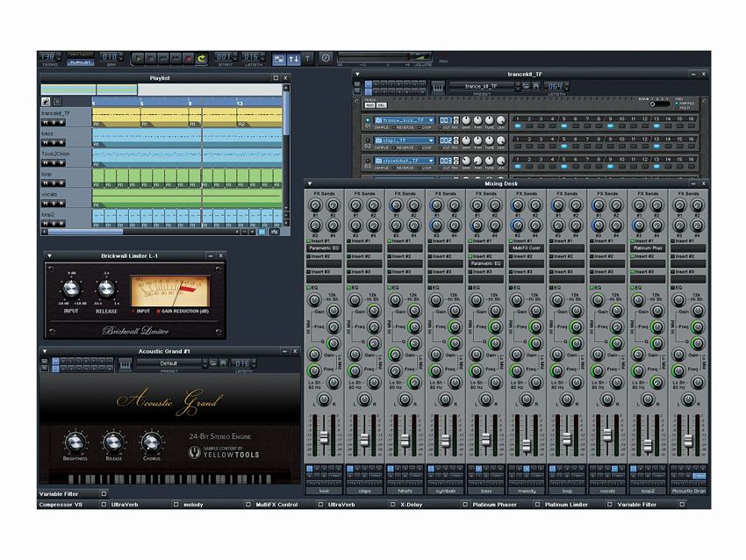Image resolution: width=746 pixels, height=560 pixels.
Task: Click the kick channel volume fader
Action: point(324,437)
